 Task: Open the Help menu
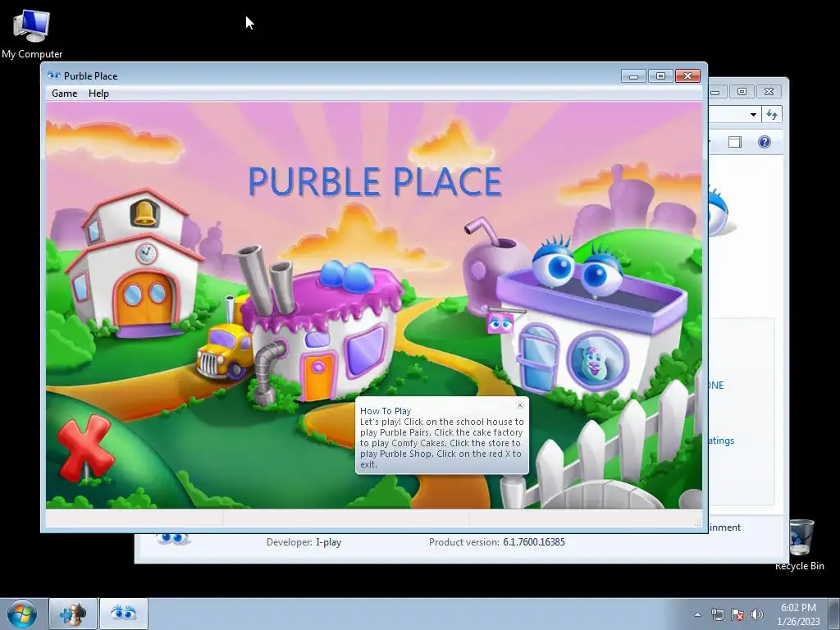tap(98, 94)
